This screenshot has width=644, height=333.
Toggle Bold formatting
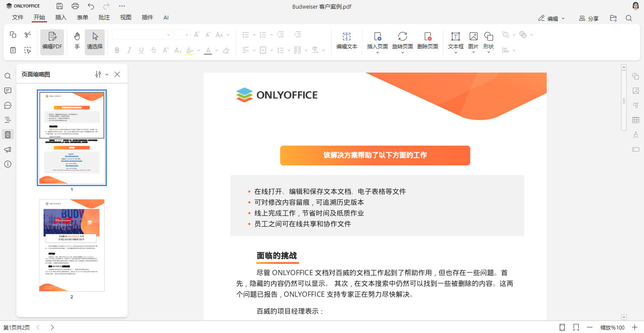tap(117, 51)
